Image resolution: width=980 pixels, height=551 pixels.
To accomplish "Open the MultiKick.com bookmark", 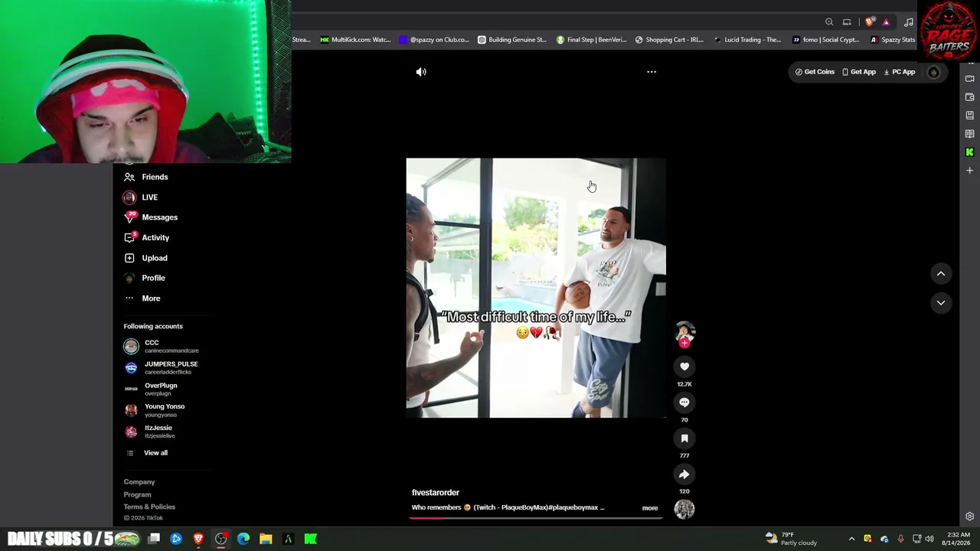I will [x=355, y=40].
